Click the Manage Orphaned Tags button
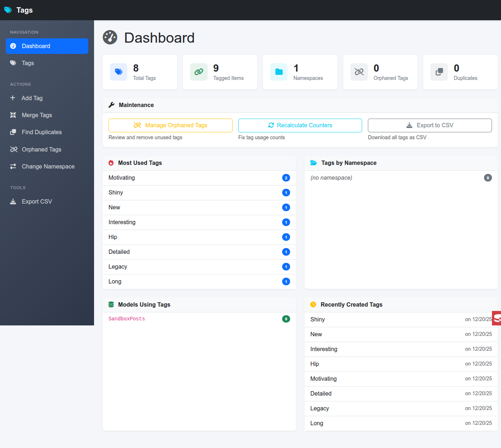 170,125
